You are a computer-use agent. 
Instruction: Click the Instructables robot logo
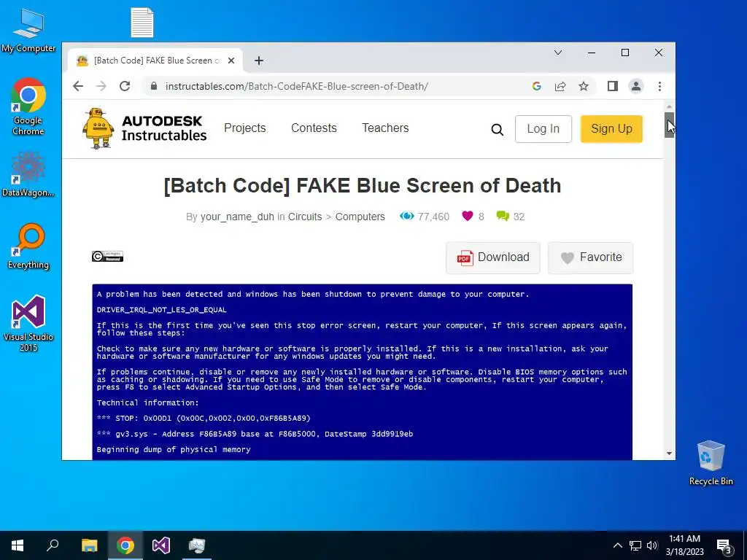pos(98,128)
